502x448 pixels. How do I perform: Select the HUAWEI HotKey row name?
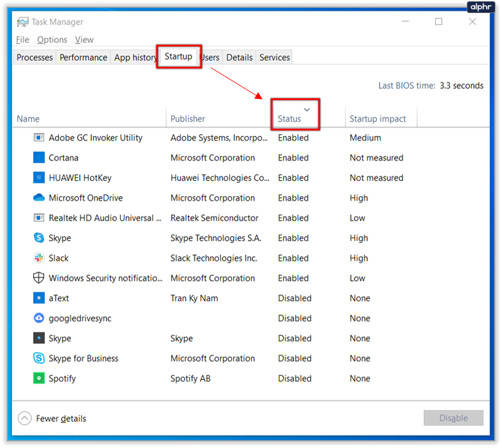pos(80,178)
